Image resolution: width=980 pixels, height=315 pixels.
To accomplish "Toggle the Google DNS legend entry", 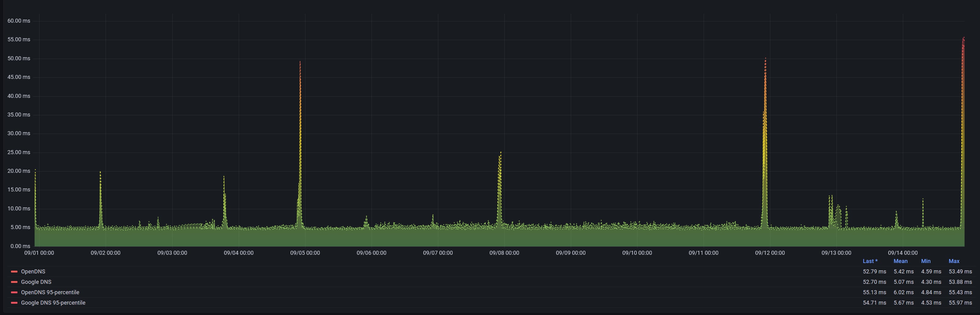I will coord(36,282).
